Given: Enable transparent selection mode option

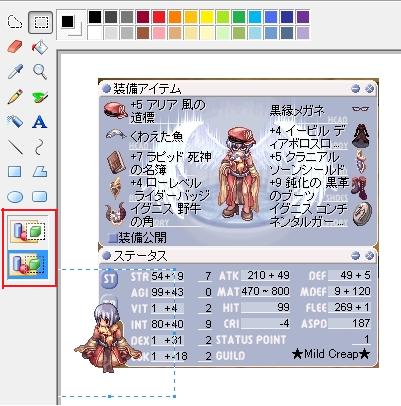Looking at the screenshot, I should coord(28,264).
